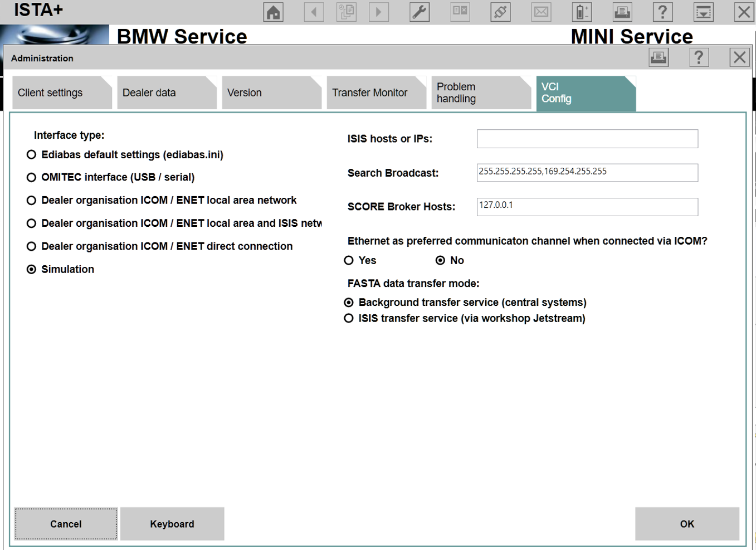This screenshot has height=550, width=756.
Task: Click the Search Broadcast field
Action: (587, 173)
